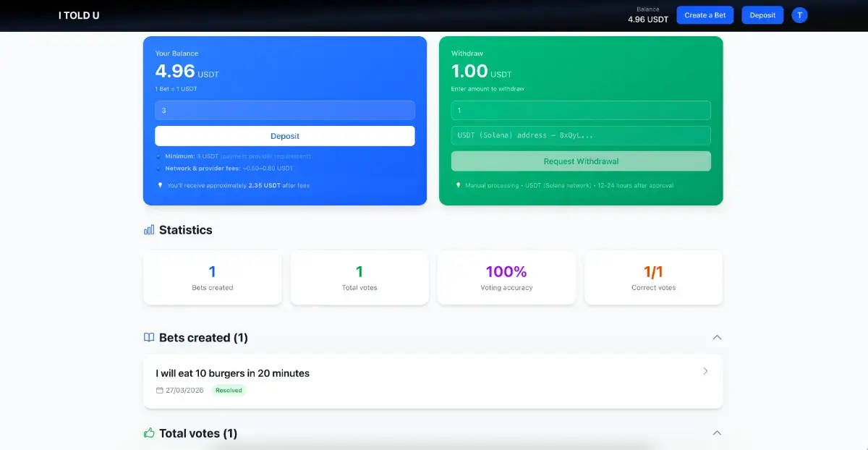Click the USDT Solana address field
This screenshot has width=868, height=450.
pyautogui.click(x=581, y=135)
